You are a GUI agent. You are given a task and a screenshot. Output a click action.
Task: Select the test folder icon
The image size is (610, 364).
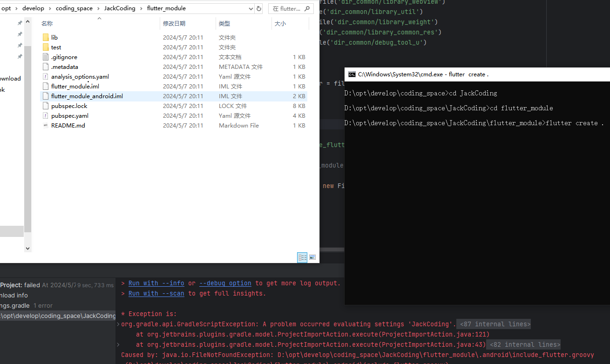pyautogui.click(x=45, y=47)
